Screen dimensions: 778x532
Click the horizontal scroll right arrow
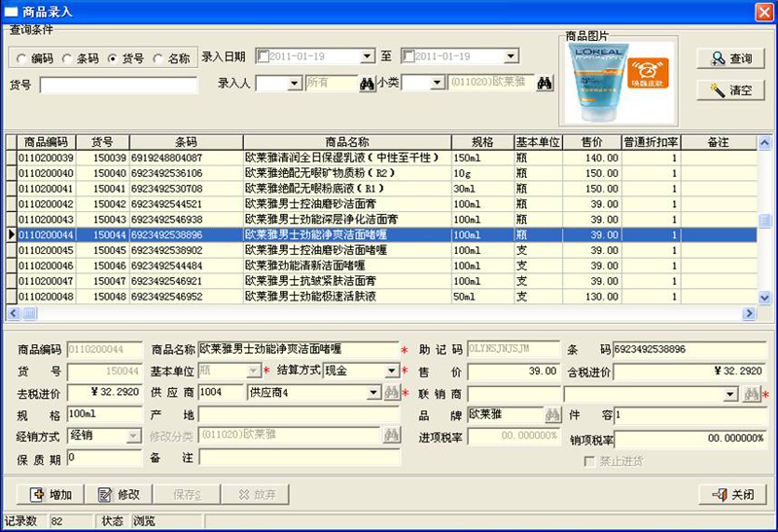pos(749,313)
